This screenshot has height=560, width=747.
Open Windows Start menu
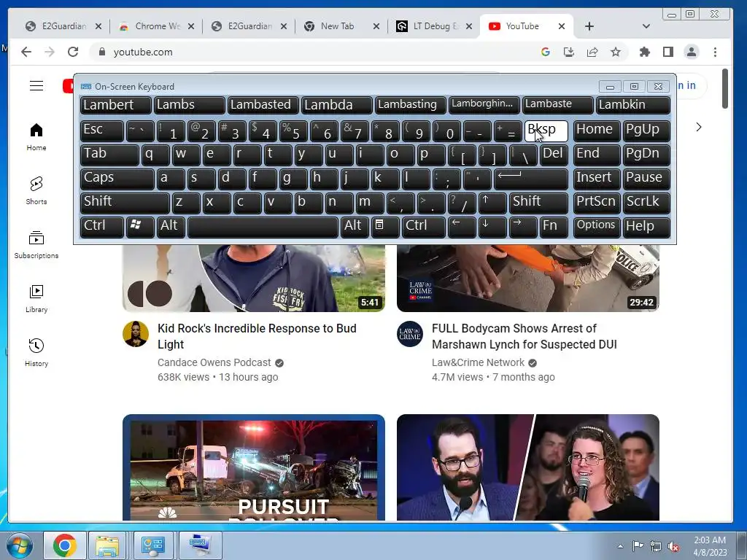(x=18, y=545)
